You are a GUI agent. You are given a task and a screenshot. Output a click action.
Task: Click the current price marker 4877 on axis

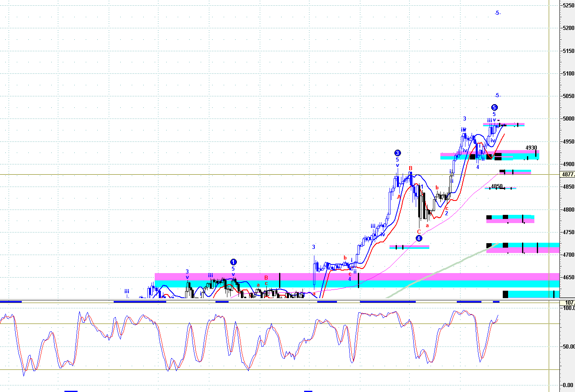(568, 174)
